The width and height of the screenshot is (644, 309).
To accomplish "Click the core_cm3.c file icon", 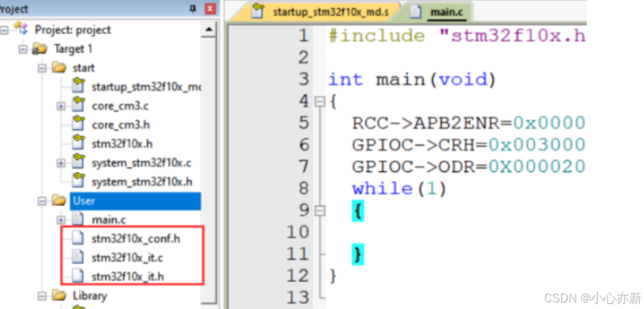I will (78, 105).
